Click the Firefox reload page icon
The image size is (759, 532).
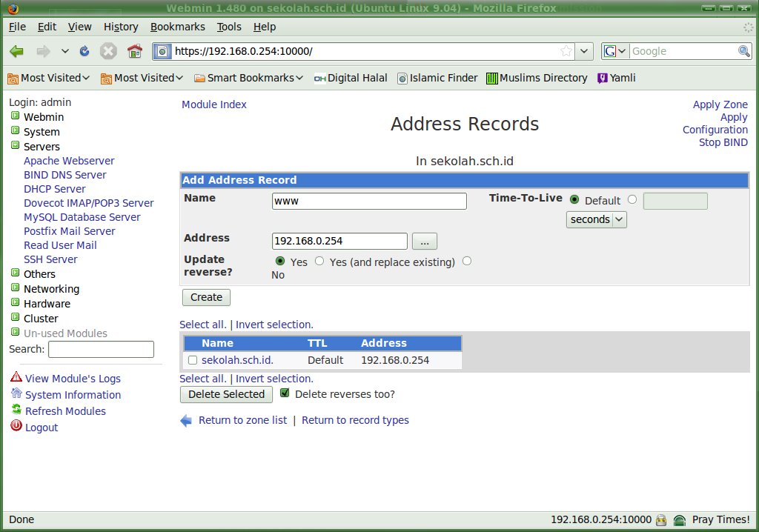click(84, 51)
